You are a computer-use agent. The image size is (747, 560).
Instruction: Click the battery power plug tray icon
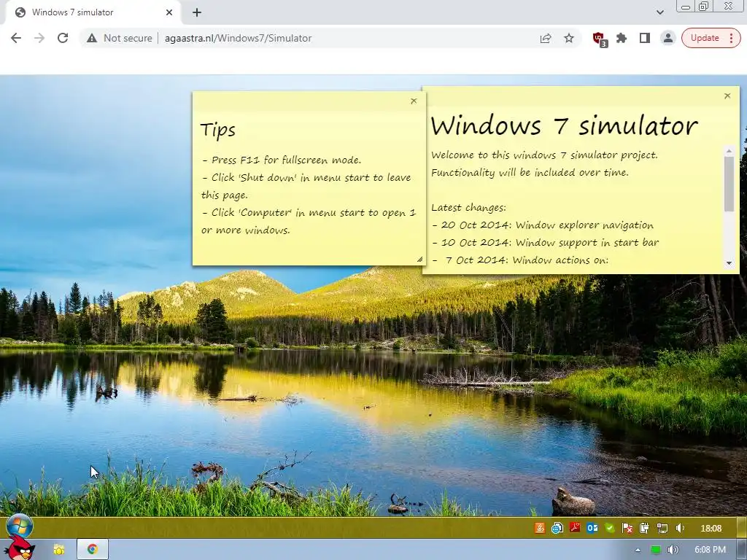click(x=644, y=528)
